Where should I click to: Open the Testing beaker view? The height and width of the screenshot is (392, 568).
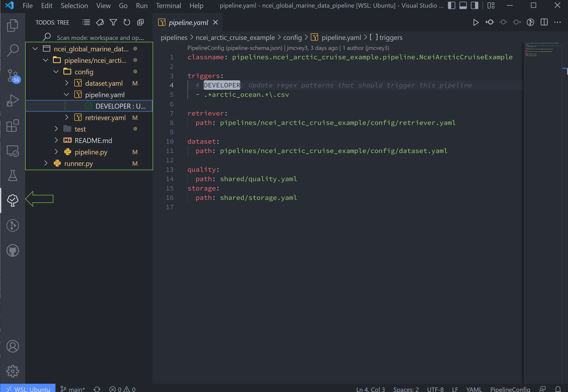coord(13,176)
